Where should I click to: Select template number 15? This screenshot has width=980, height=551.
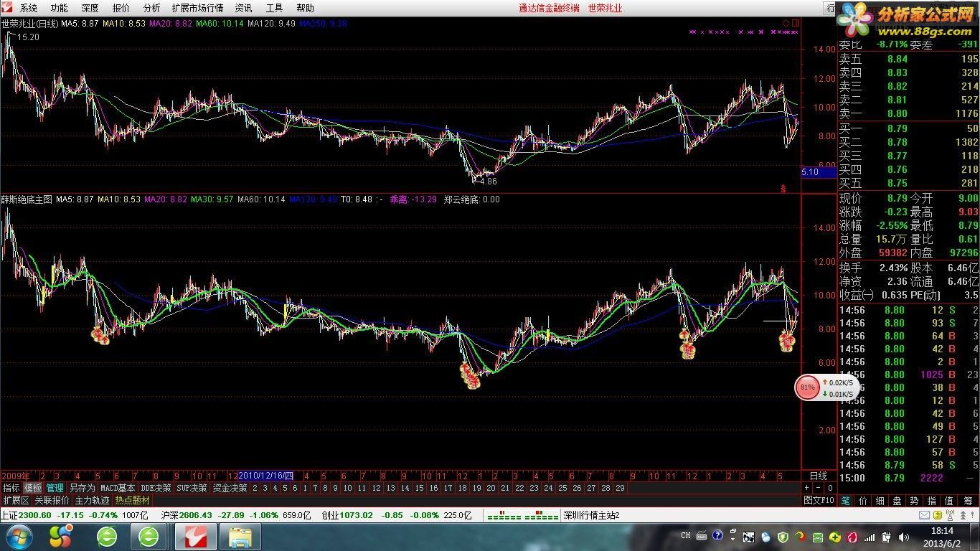[419, 488]
